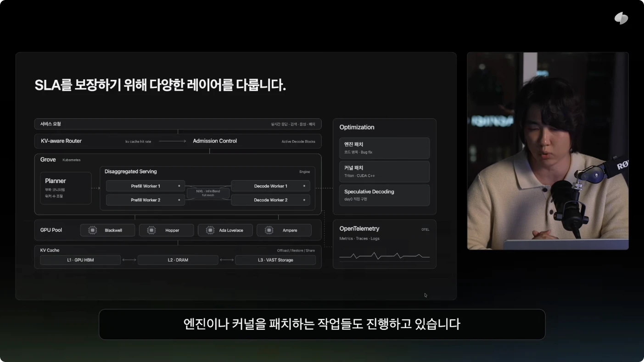Click the 서비스 요청 label
644x362 pixels.
(50, 124)
